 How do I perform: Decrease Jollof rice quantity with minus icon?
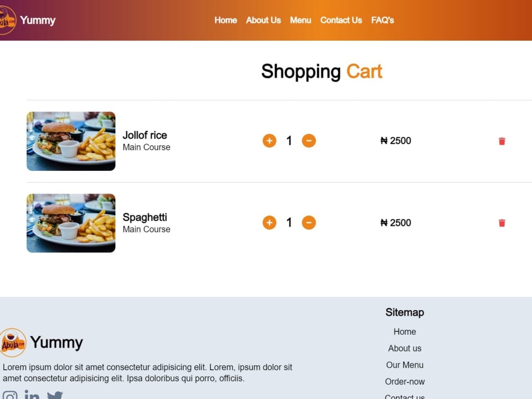click(309, 141)
